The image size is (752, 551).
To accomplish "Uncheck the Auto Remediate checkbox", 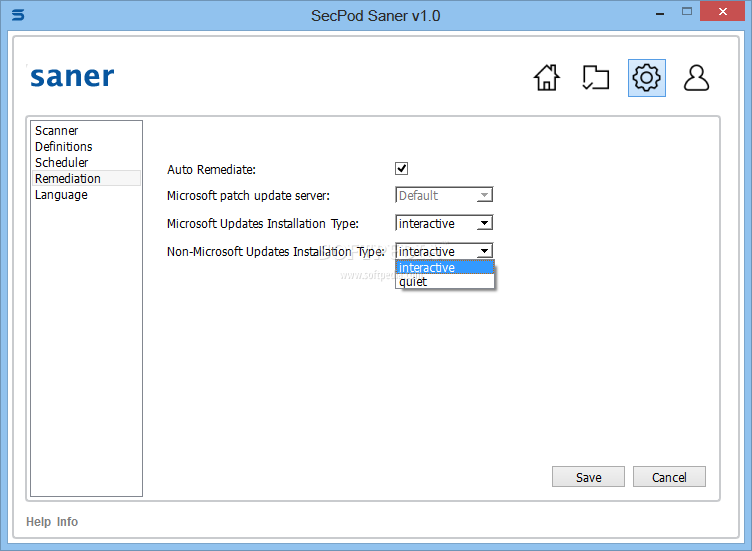I will coord(401,168).
